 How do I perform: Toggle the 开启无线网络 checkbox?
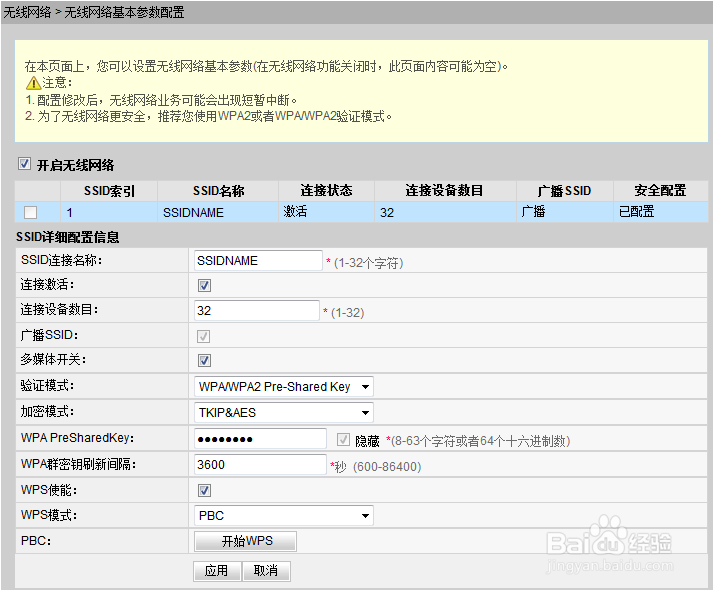click(x=25, y=164)
